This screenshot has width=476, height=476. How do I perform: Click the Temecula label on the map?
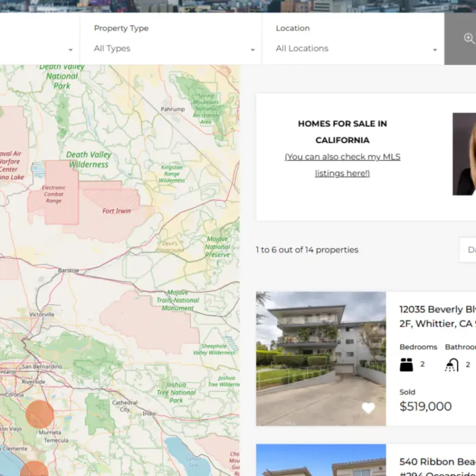56,440
